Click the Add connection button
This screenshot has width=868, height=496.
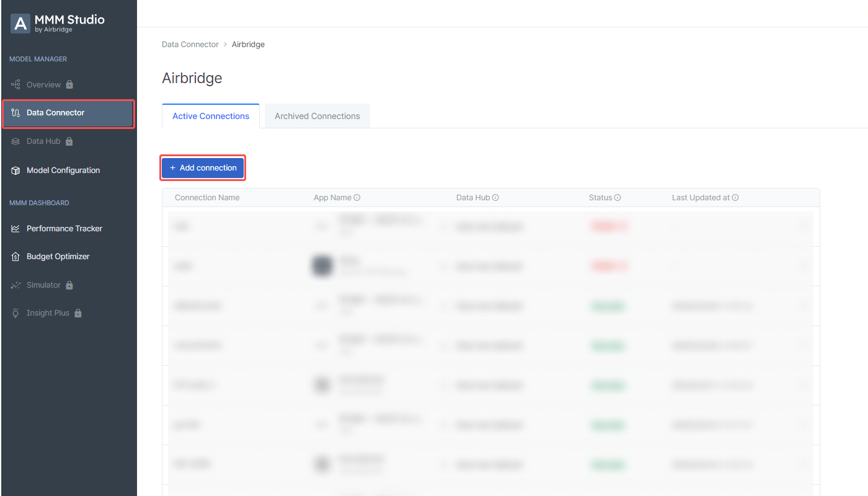[203, 168]
